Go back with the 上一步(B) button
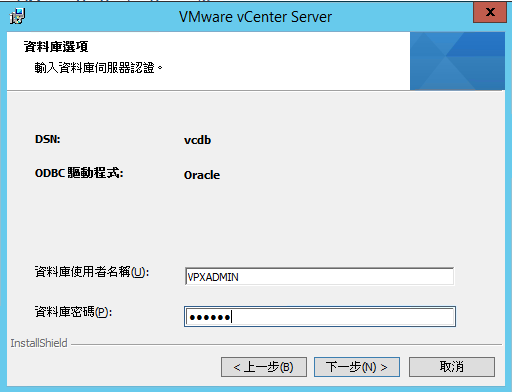Screen dimensions: 512x392 264,367
